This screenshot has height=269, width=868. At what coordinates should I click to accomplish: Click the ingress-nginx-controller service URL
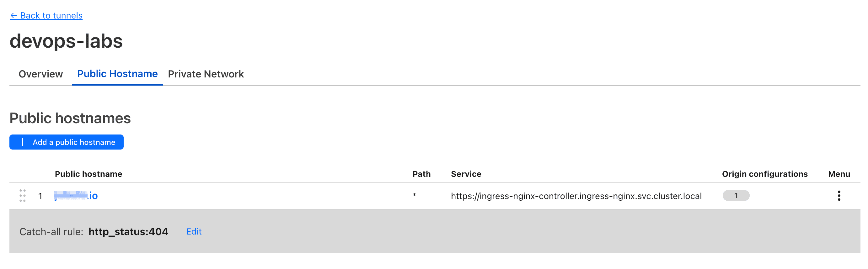pos(576,196)
